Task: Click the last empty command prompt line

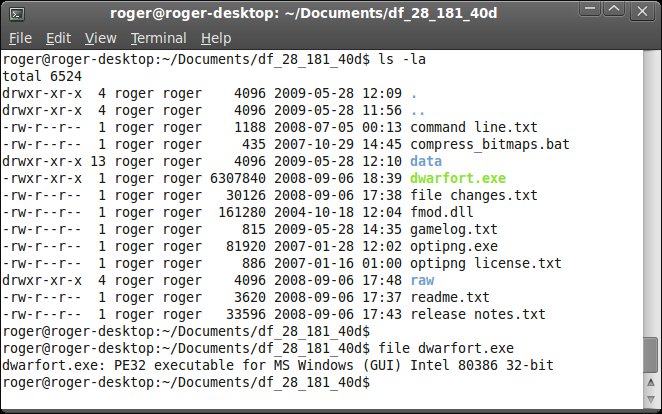Action: (500, 383)
